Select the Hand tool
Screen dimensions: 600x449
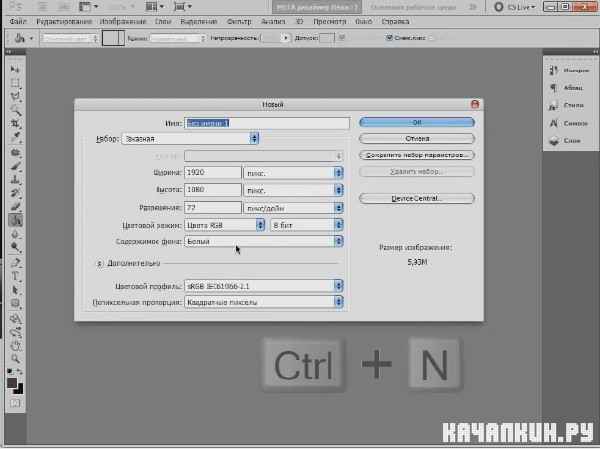point(15,346)
